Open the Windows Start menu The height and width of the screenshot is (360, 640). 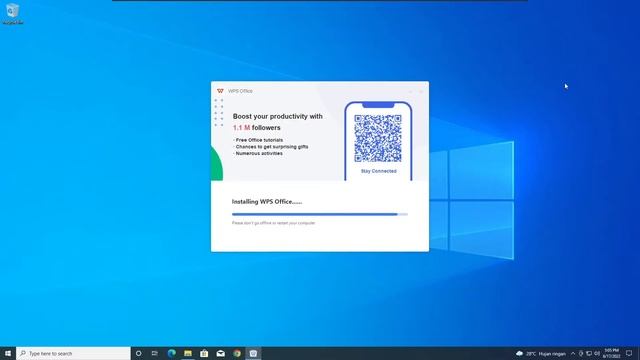tap(8, 353)
